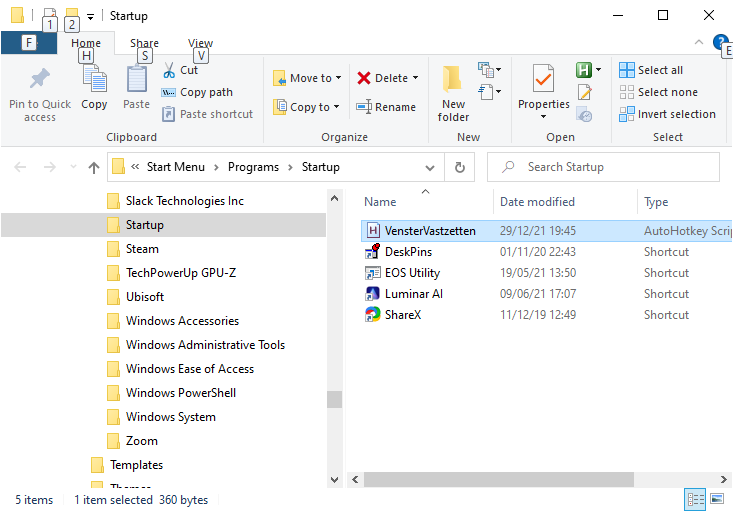The width and height of the screenshot is (733, 512).
Task: Select Slack Technologies Inc folder in tree
Action: [175, 201]
